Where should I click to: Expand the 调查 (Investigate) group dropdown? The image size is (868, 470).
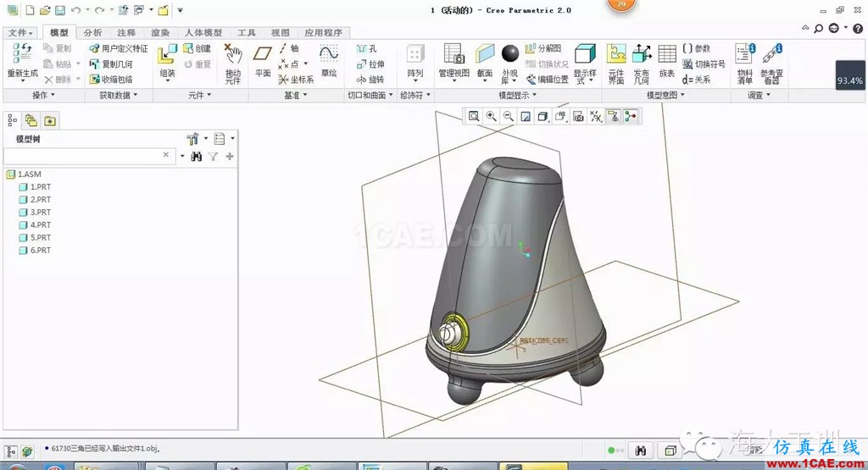[x=759, y=95]
